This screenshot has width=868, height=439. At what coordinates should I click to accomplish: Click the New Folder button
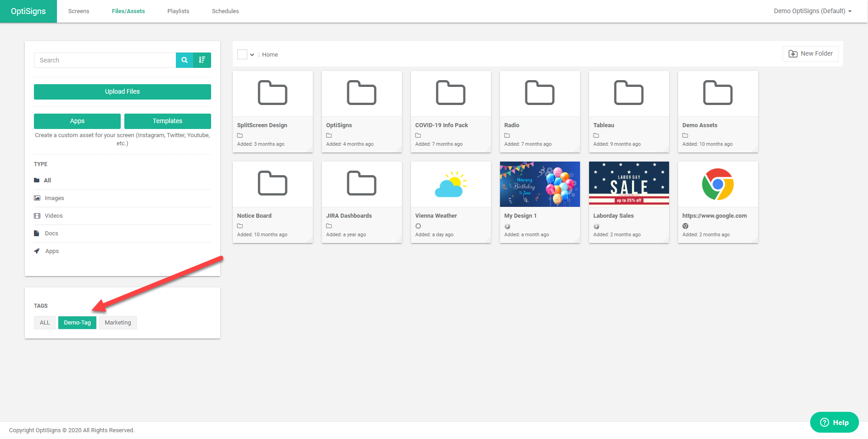pos(810,54)
